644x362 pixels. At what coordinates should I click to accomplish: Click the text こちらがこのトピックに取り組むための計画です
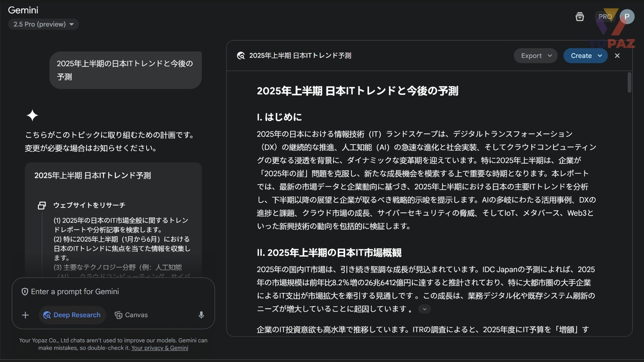(x=110, y=135)
